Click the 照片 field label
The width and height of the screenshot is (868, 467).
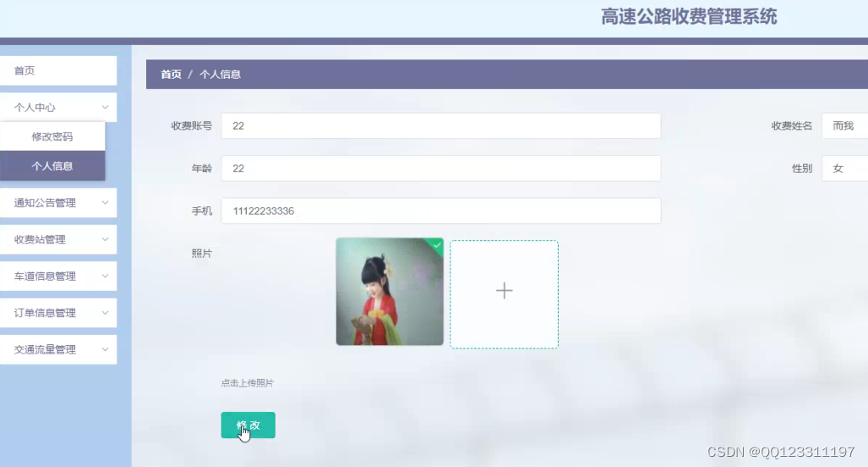(x=202, y=253)
